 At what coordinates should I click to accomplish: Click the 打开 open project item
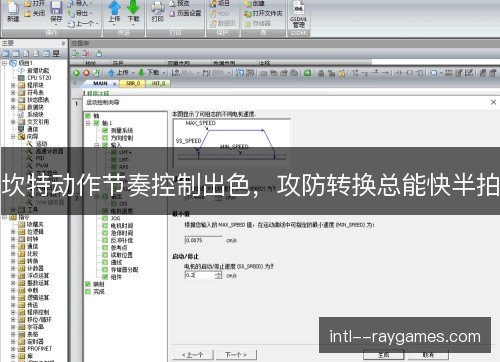(x=35, y=3)
